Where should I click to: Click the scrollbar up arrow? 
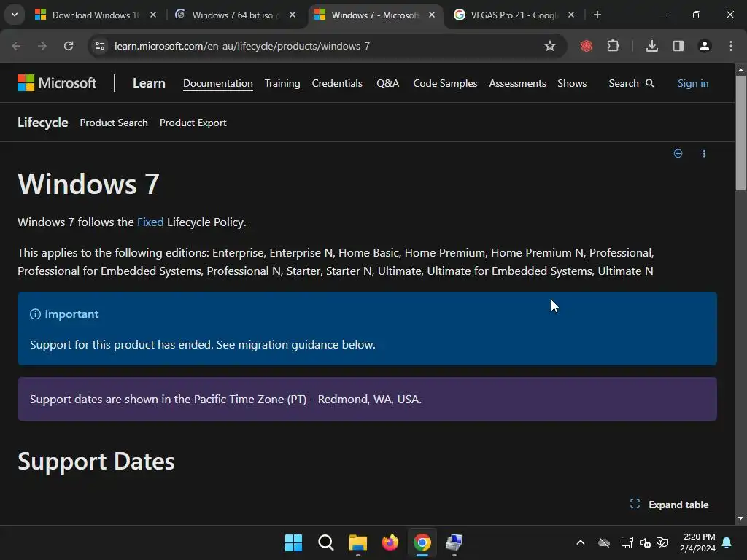[740, 70]
